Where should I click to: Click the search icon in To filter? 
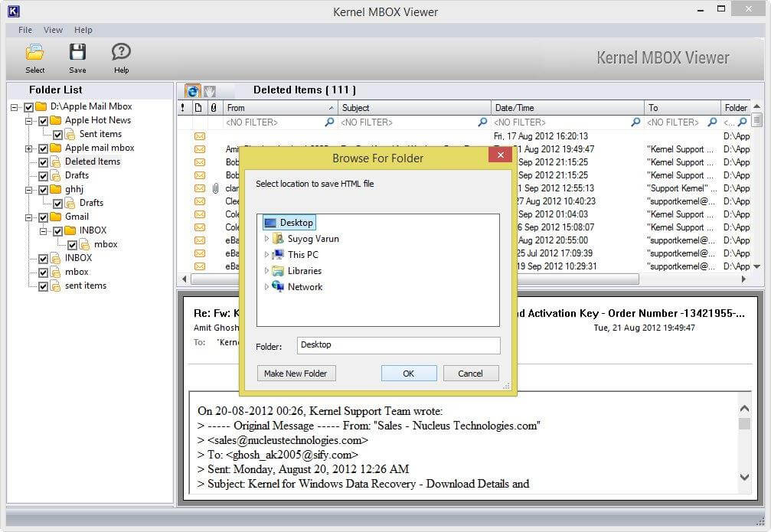click(x=712, y=122)
